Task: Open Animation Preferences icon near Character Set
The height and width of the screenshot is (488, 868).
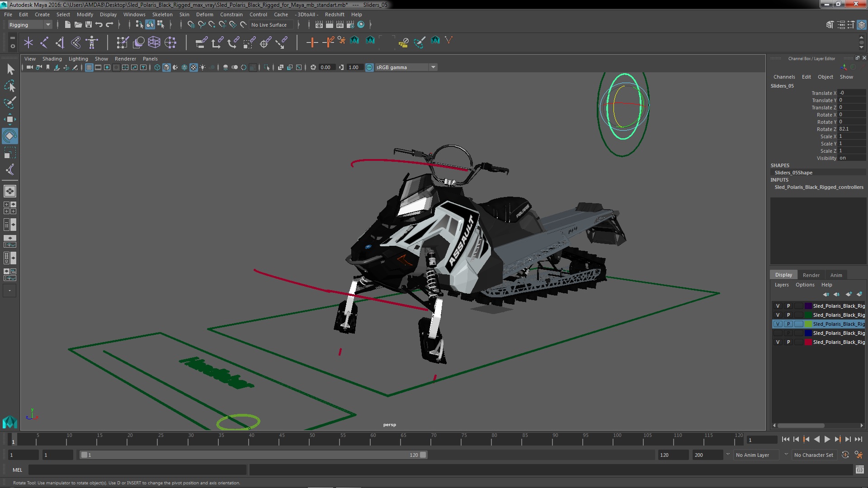Action: click(859, 455)
